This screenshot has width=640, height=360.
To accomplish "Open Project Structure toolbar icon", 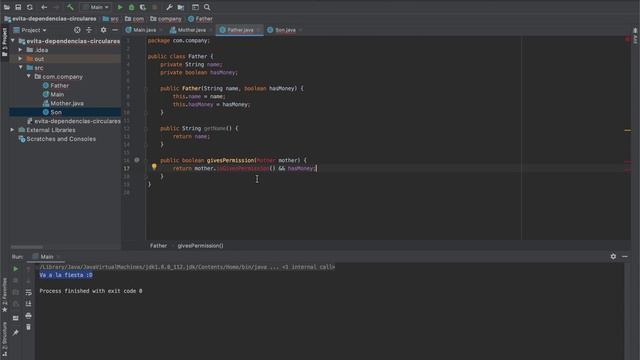I will coord(180,7).
